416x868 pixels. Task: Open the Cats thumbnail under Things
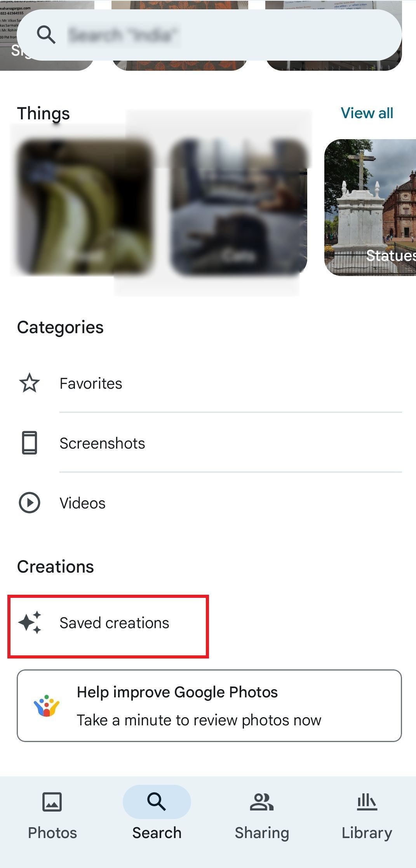pyautogui.click(x=237, y=206)
